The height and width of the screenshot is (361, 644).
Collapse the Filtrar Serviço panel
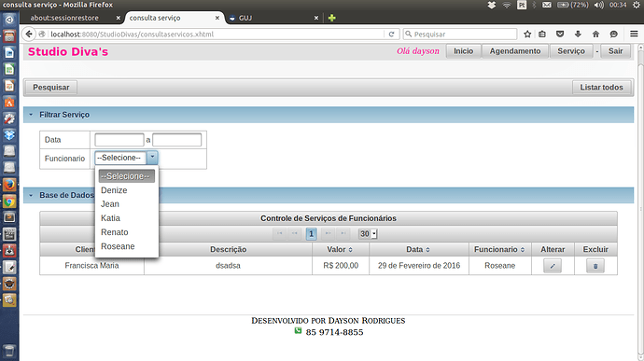31,115
